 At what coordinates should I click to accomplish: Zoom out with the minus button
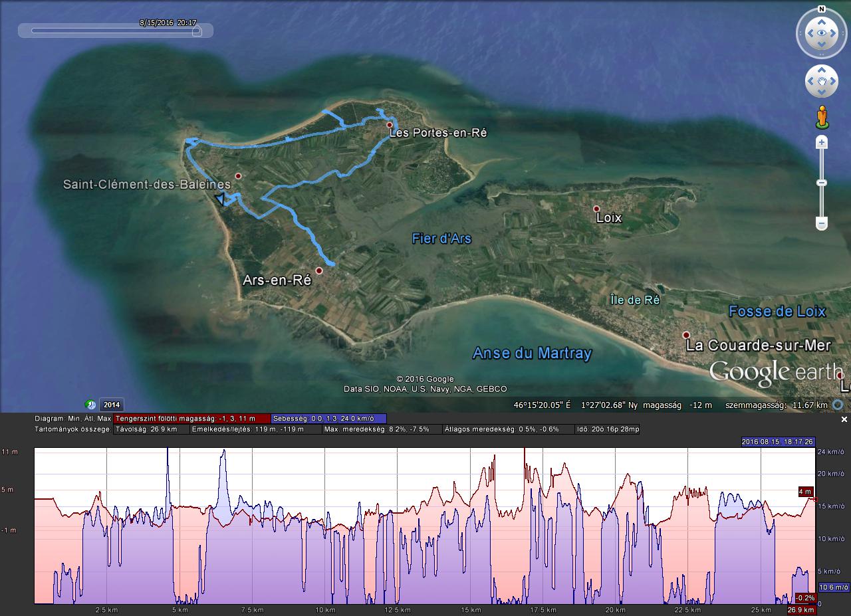[822, 224]
